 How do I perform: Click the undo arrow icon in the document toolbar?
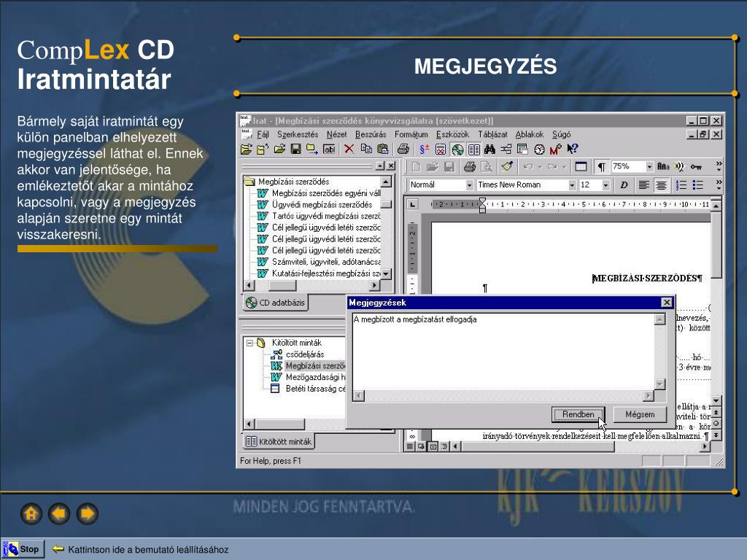click(527, 167)
